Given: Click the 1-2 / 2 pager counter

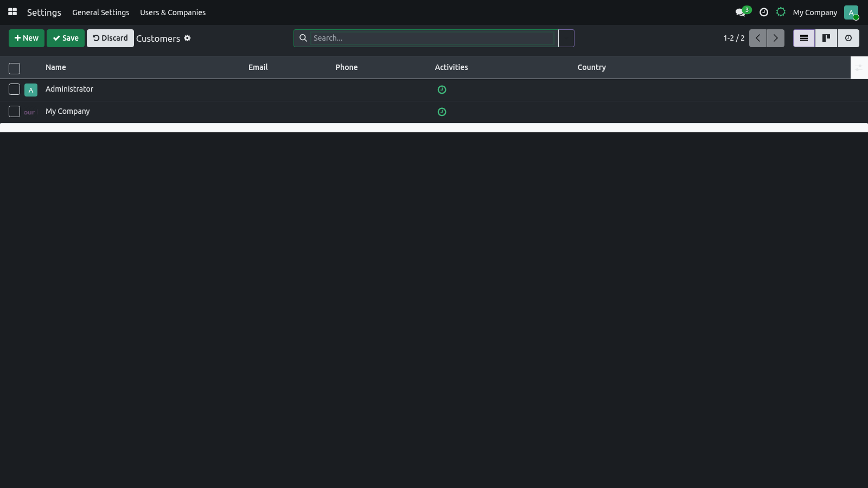Looking at the screenshot, I should [x=734, y=38].
